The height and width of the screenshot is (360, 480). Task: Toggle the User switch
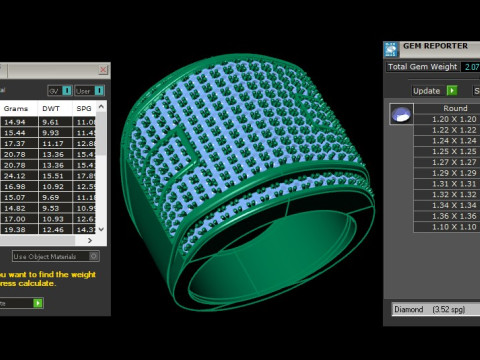(99, 91)
